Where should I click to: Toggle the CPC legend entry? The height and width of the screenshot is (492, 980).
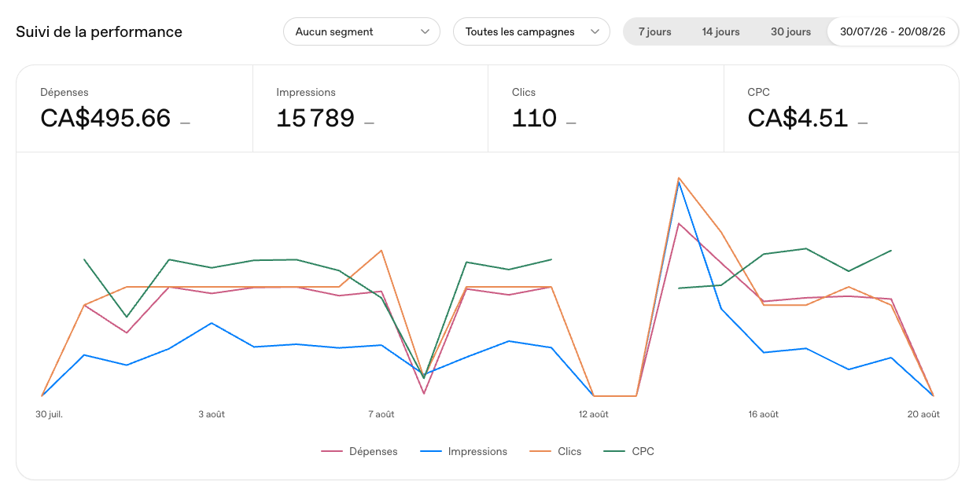click(628, 451)
